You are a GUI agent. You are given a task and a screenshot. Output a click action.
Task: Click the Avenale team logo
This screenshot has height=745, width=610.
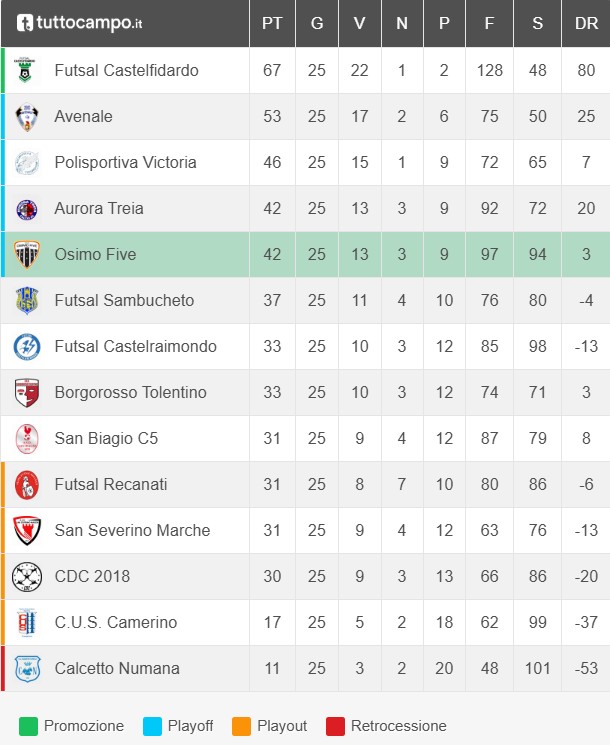click(26, 117)
